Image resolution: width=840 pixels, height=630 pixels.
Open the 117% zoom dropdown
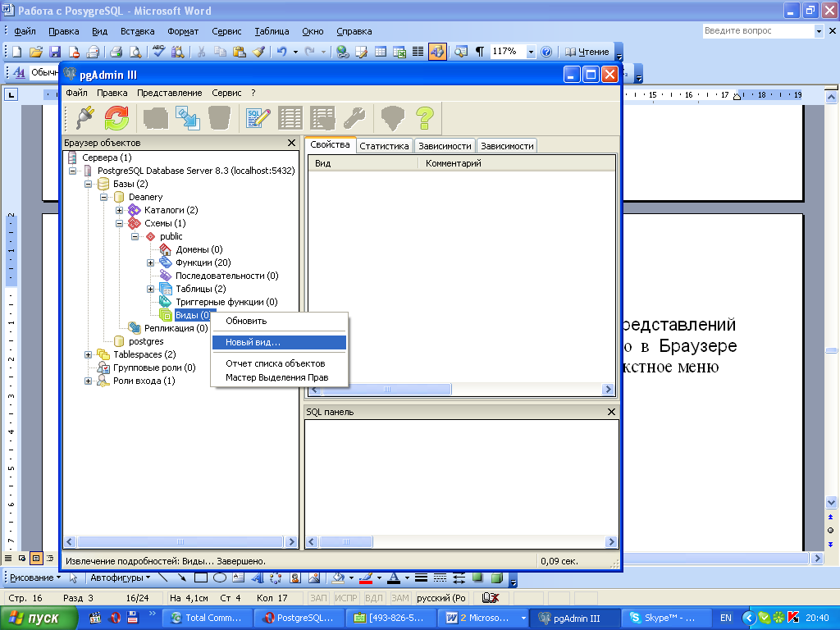pos(531,52)
